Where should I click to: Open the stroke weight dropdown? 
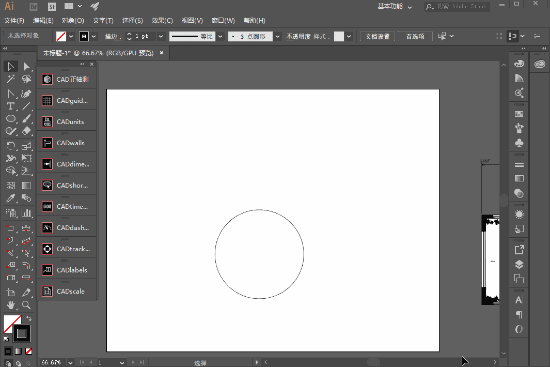(161, 36)
